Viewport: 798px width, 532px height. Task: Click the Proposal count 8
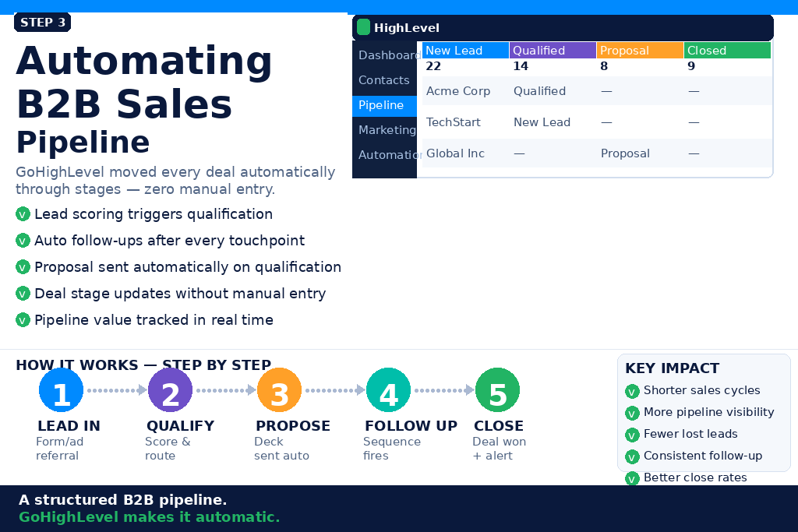pyautogui.click(x=604, y=66)
